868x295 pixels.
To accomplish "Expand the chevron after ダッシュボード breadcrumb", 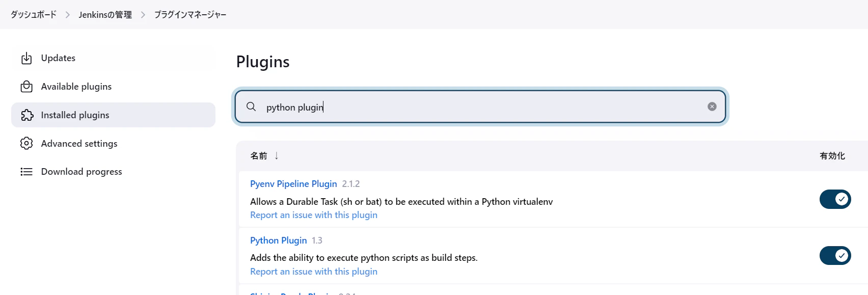I will [67, 15].
